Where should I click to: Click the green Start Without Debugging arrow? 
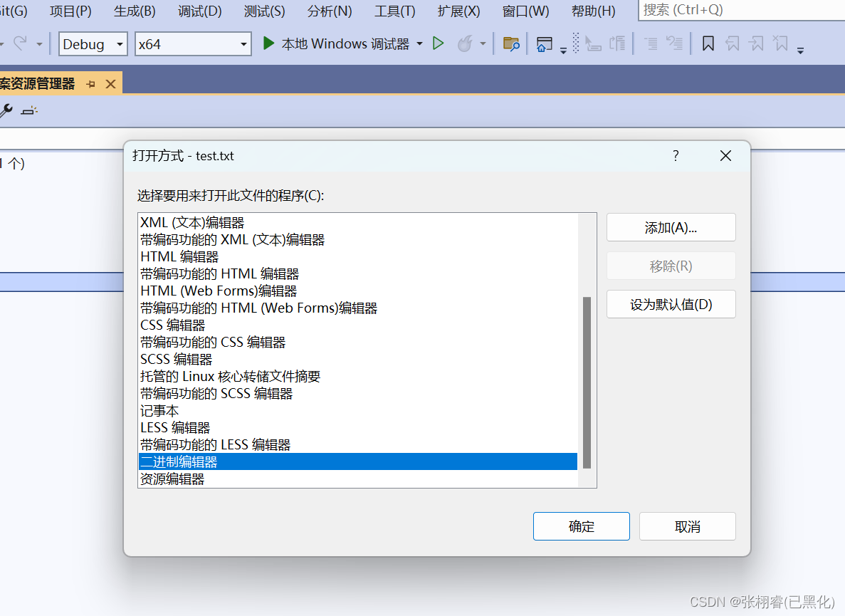(x=438, y=43)
